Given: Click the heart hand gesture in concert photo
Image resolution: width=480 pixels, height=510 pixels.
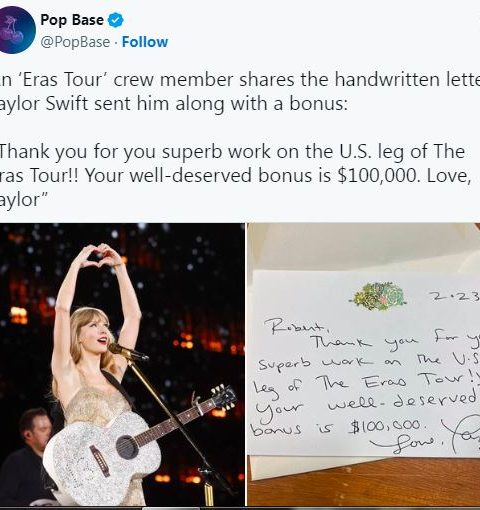Looking at the screenshot, I should 99,256.
